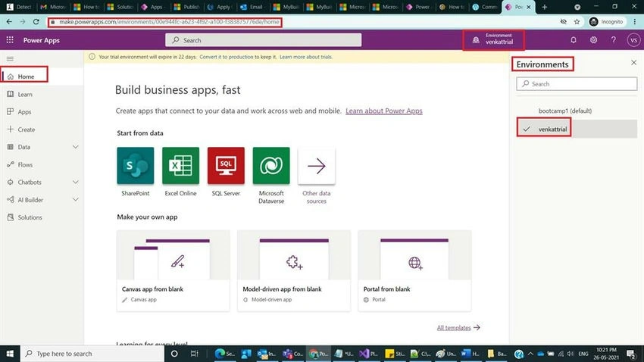This screenshot has width=644, height=362.
Task: Open the tab search dropdown in Chrome
Action: click(x=577, y=7)
